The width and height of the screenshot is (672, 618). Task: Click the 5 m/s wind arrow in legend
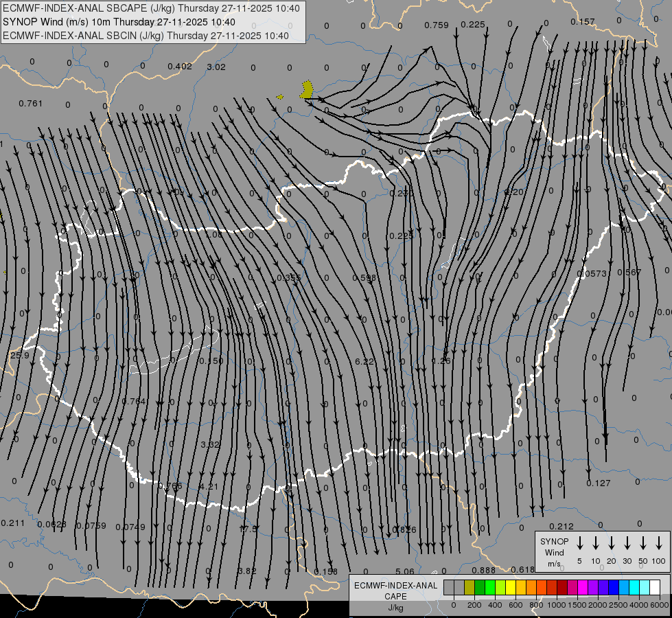(x=580, y=543)
